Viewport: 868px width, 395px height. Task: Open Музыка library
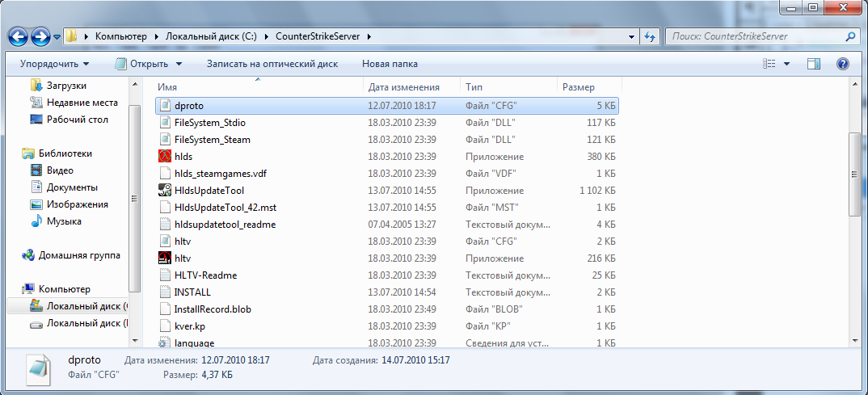click(64, 221)
